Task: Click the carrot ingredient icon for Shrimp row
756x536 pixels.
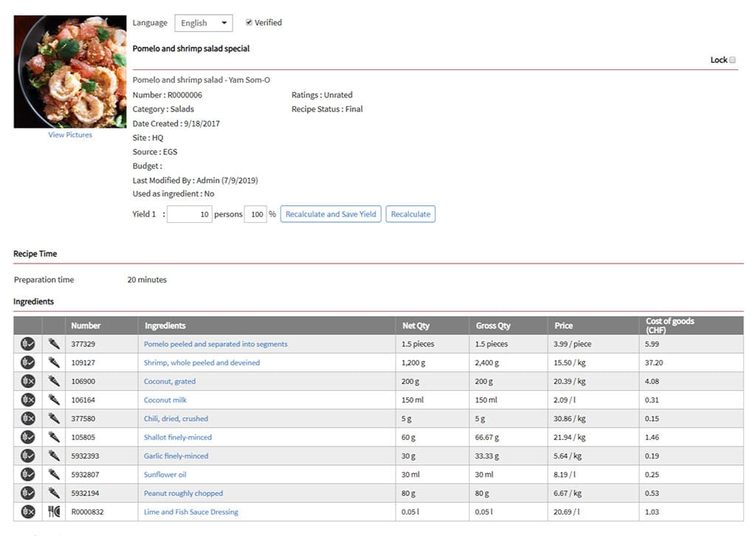Action: (54, 363)
